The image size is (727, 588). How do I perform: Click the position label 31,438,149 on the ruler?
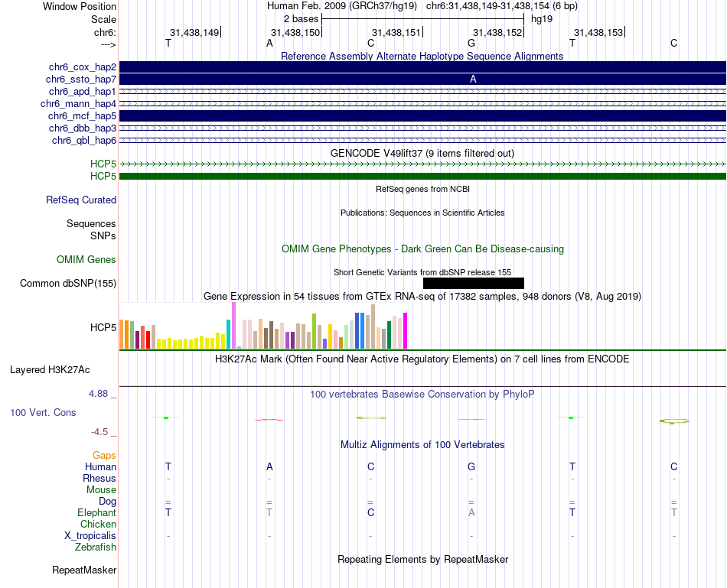coord(194,32)
